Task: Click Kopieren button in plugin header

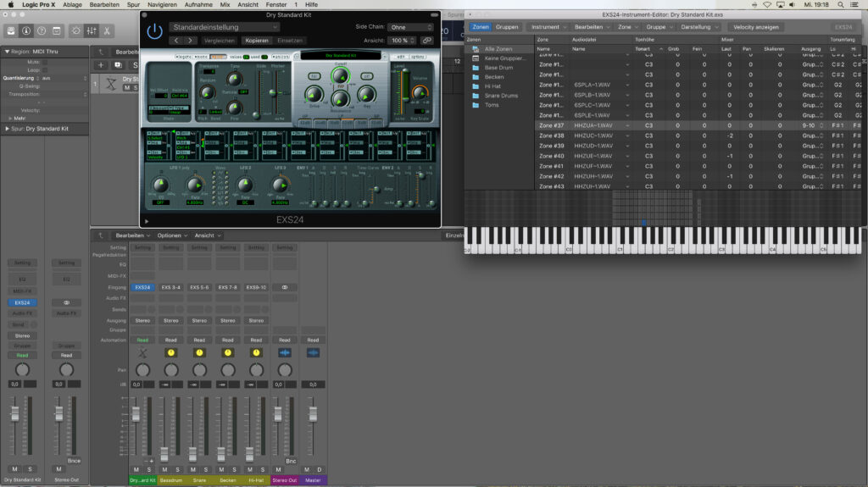Action: (x=257, y=41)
